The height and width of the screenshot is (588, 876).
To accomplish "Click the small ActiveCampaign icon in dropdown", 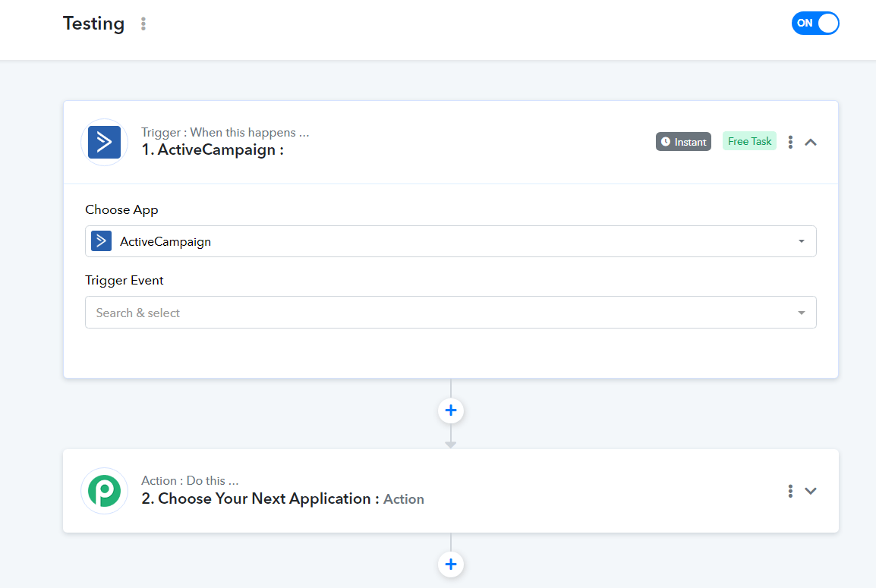I will 101,241.
